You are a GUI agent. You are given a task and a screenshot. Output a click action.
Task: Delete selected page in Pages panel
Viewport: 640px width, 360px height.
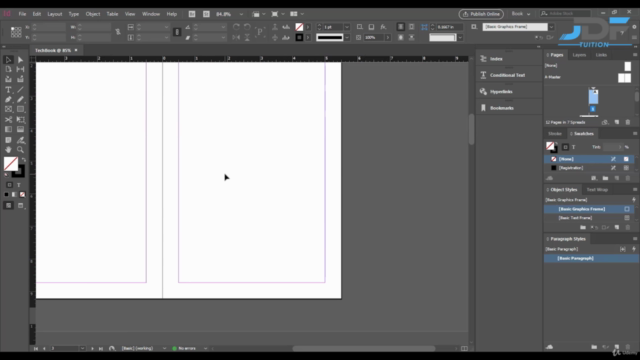[628, 122]
